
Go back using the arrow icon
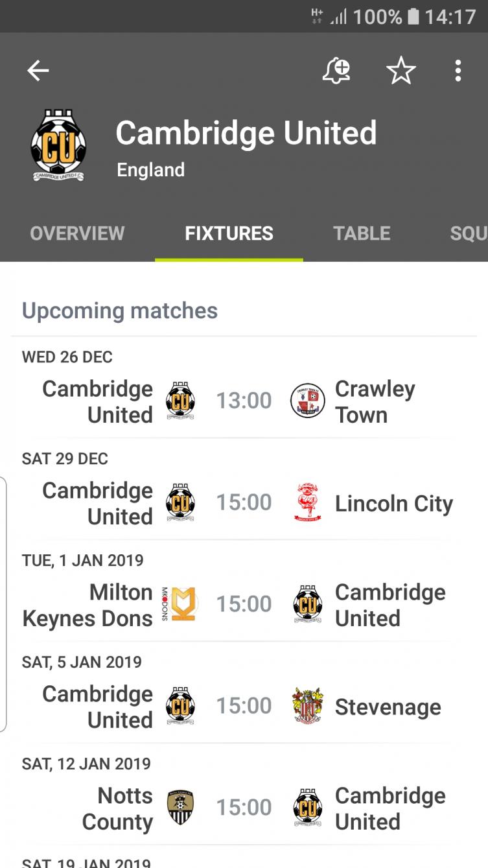(38, 71)
